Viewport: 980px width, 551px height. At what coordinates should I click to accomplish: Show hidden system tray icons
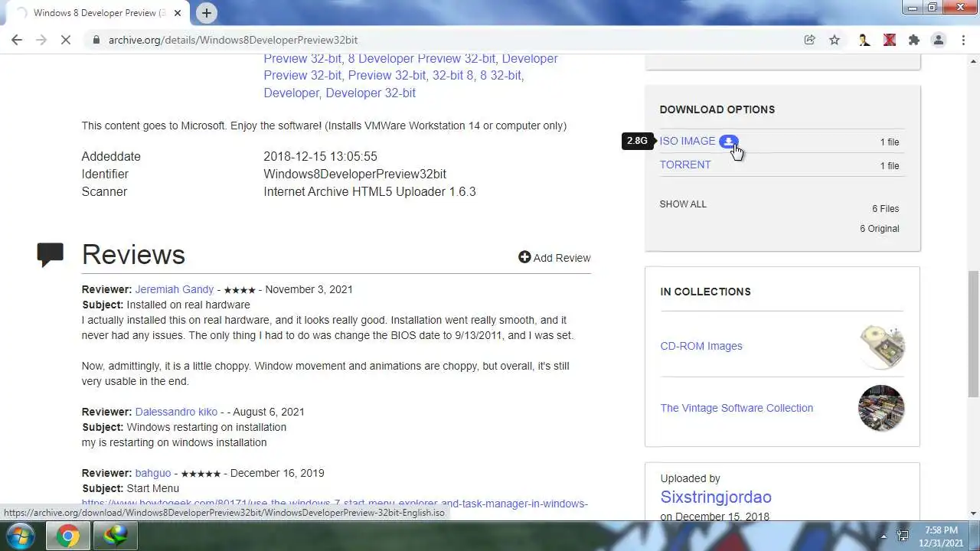pos(884,536)
